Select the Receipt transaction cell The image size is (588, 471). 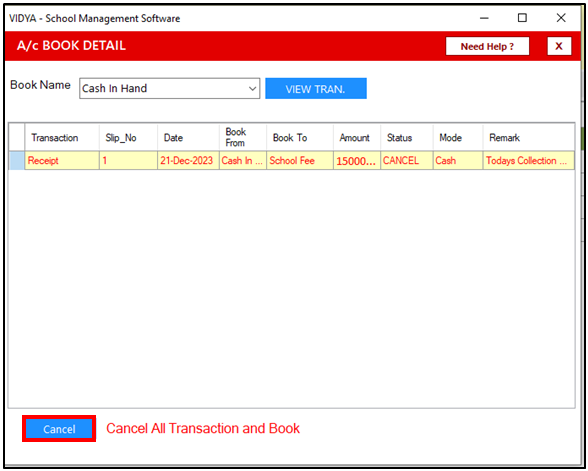tap(62, 160)
